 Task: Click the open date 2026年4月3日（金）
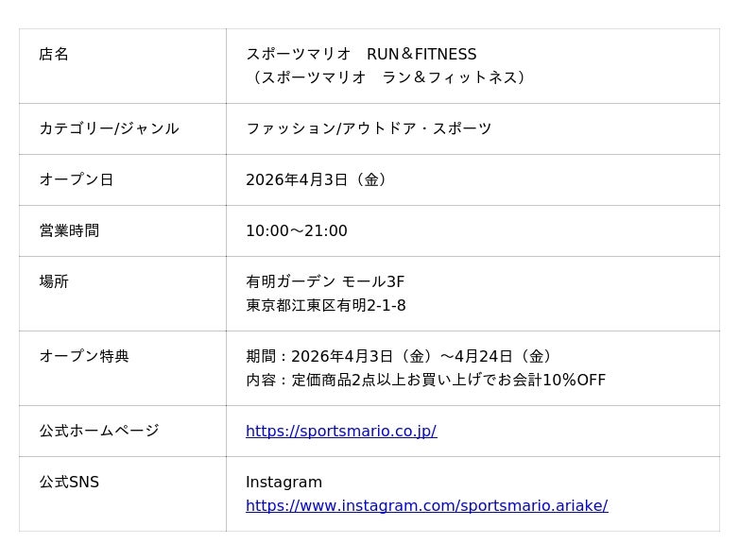tap(318, 179)
